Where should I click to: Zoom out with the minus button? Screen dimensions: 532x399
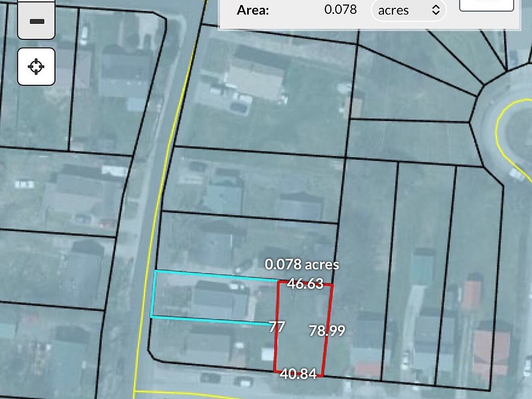pyautogui.click(x=37, y=21)
